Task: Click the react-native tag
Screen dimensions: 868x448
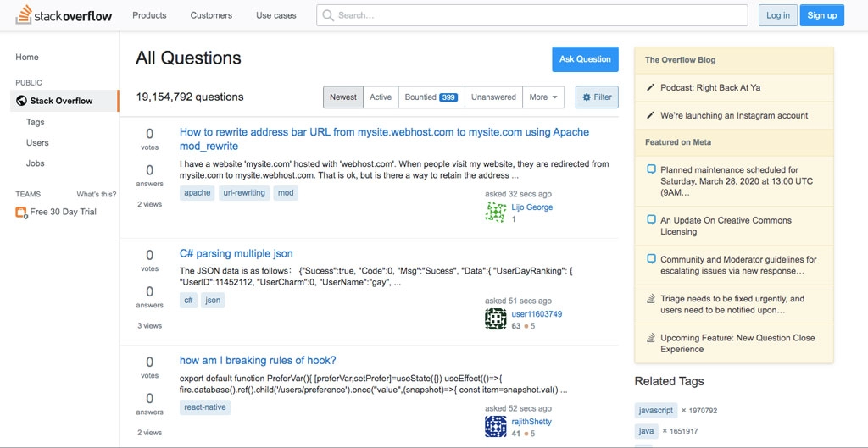Action: (205, 407)
